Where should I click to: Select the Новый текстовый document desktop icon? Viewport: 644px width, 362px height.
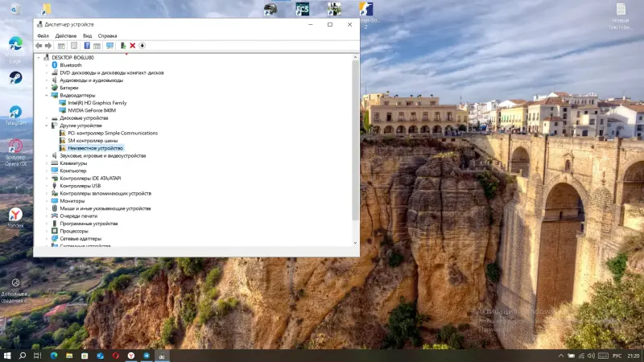(620, 16)
